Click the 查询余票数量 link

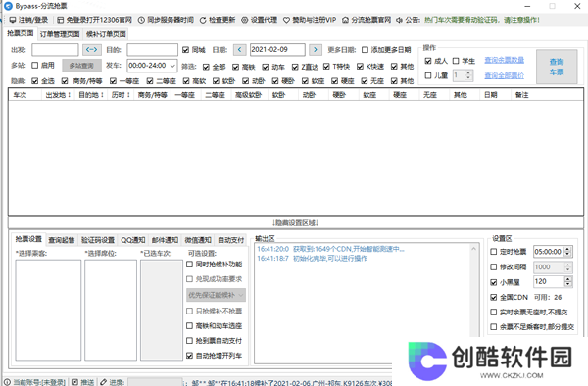[505, 60]
